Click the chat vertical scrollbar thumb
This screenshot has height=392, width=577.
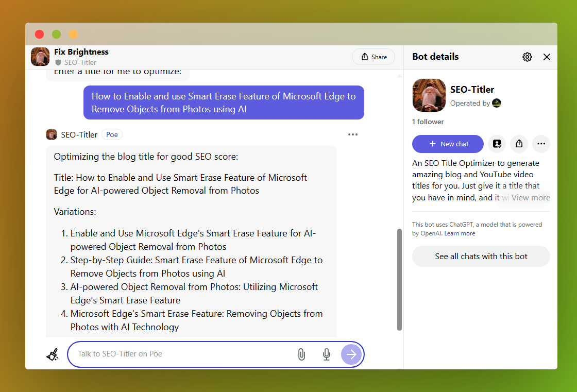(x=399, y=280)
